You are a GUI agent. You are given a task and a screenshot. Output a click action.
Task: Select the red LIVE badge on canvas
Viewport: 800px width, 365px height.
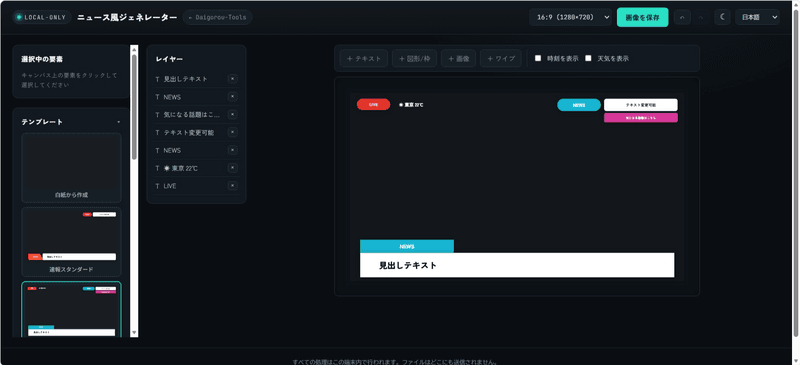tap(373, 105)
